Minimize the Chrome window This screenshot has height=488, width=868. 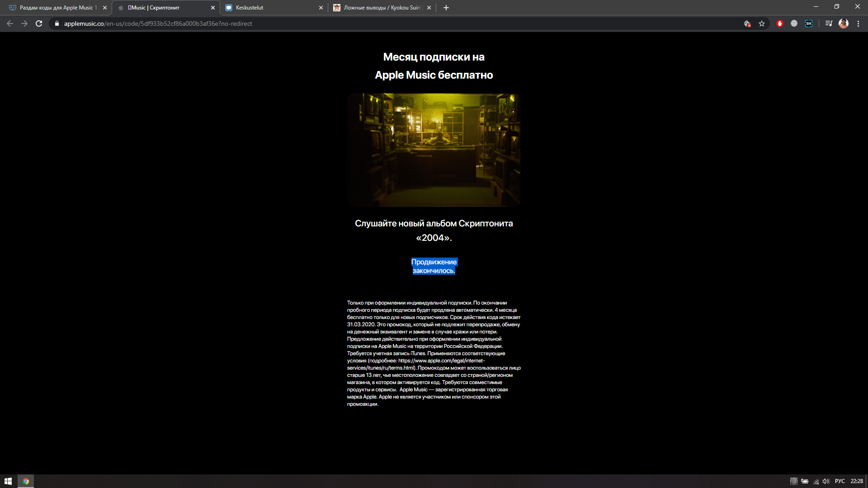816,7
